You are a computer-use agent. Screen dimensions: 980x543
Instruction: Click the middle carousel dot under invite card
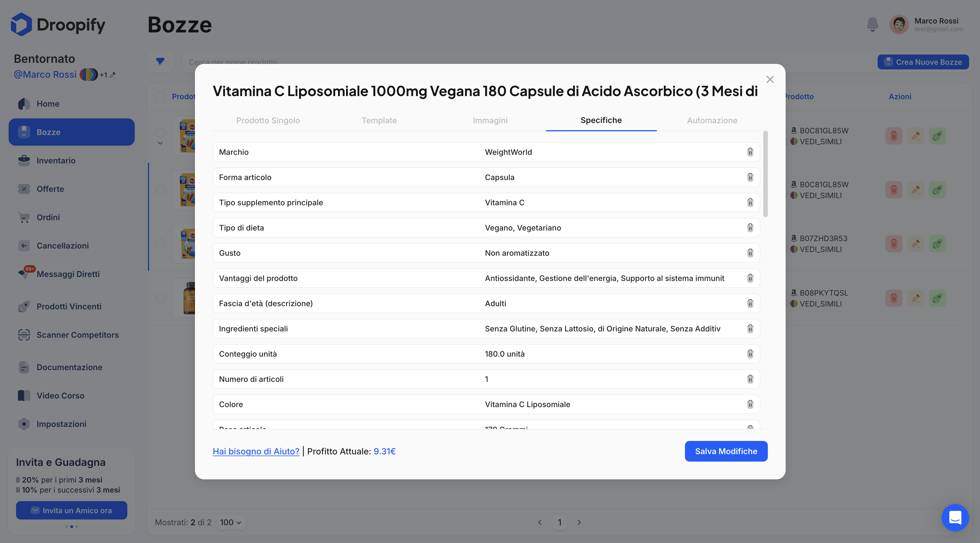(x=71, y=527)
